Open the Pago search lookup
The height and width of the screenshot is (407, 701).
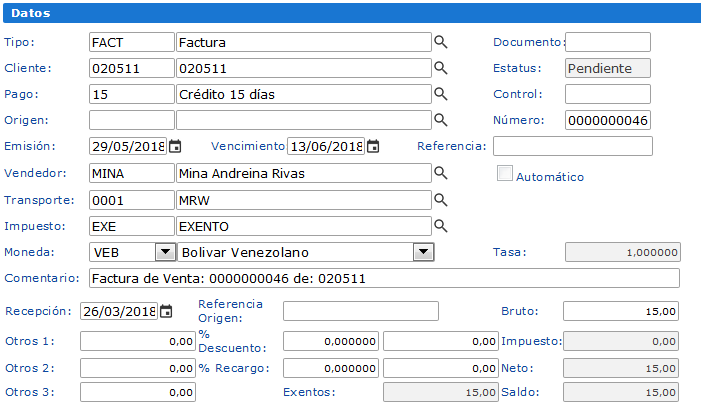click(x=441, y=94)
